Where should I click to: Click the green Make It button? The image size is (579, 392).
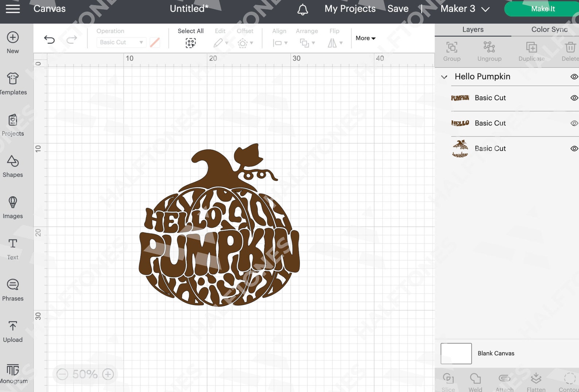(x=543, y=9)
